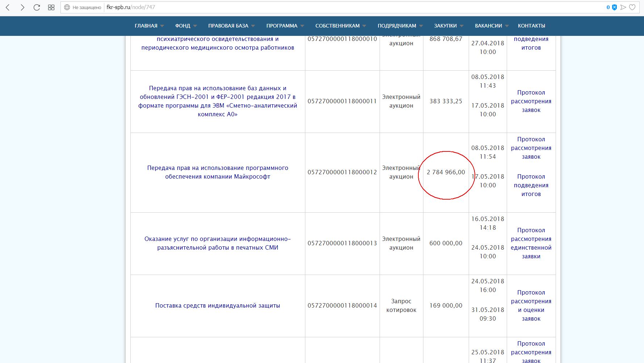Select purchase number 0572700000118000011
Viewport: 644px width, 363px height.
pyautogui.click(x=342, y=101)
